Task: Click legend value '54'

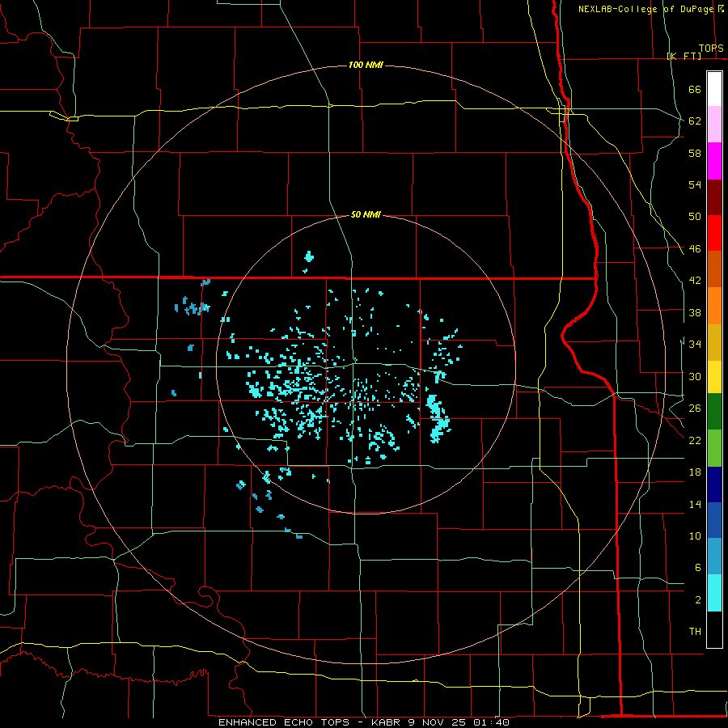Action: (x=695, y=184)
